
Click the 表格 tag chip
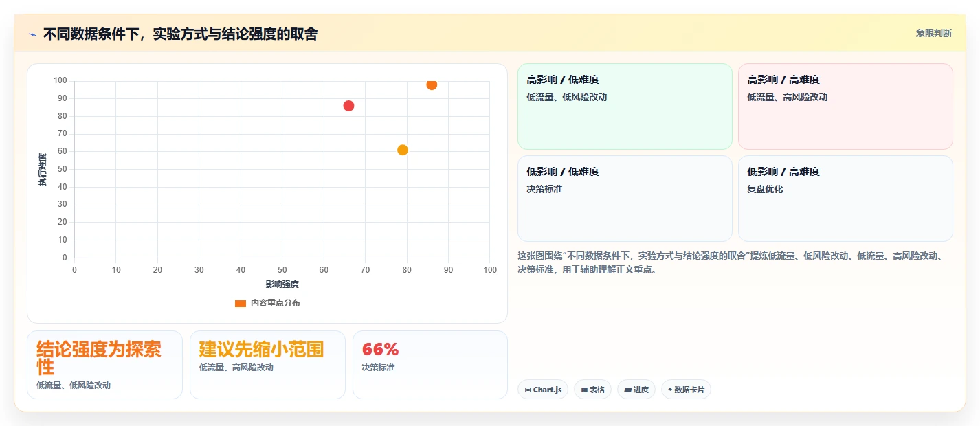[x=592, y=390]
